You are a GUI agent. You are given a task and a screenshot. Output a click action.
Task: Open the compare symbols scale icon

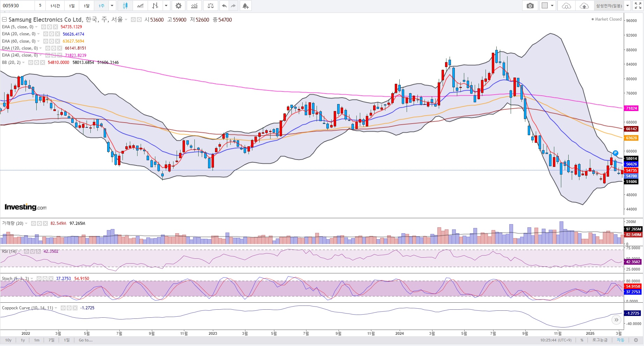tap(210, 6)
